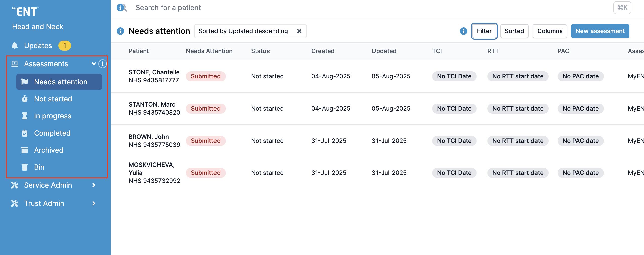Select the In progress hourglass icon
This screenshot has height=255, width=644.
tap(25, 116)
